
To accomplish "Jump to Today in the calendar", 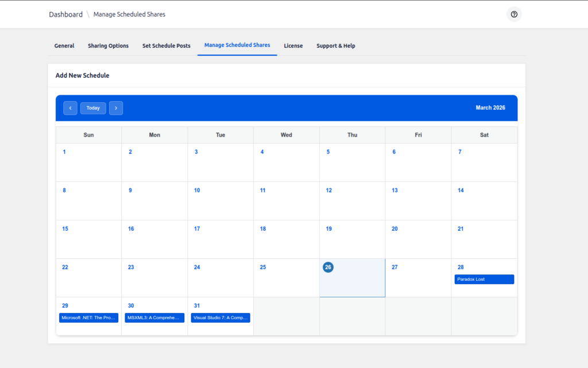I will (x=93, y=108).
